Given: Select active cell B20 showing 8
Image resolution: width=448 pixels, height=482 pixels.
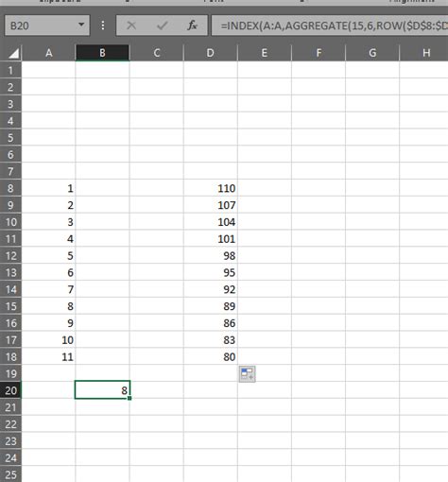Looking at the screenshot, I should [x=102, y=390].
